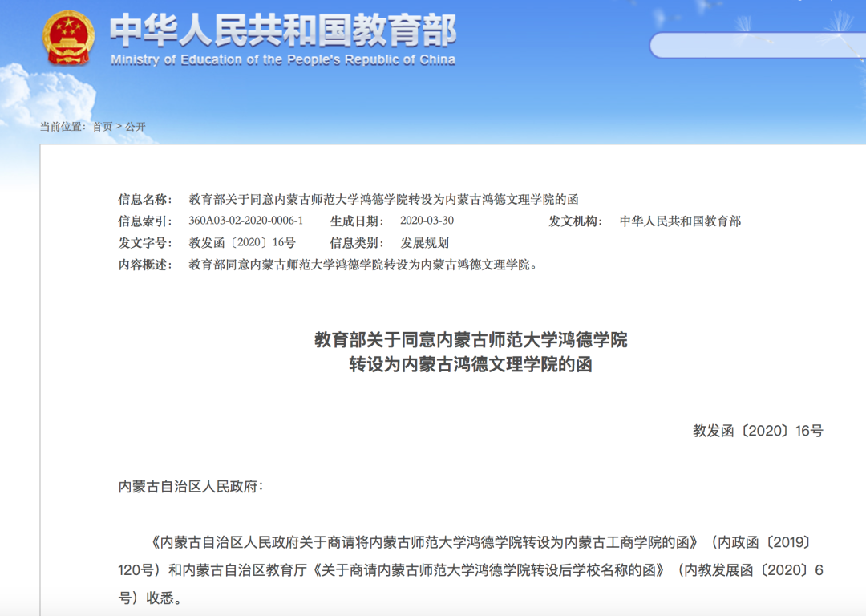Image resolution: width=866 pixels, height=616 pixels.
Task: Click the issuer value 中华人民共和国教育部
Action: point(680,221)
